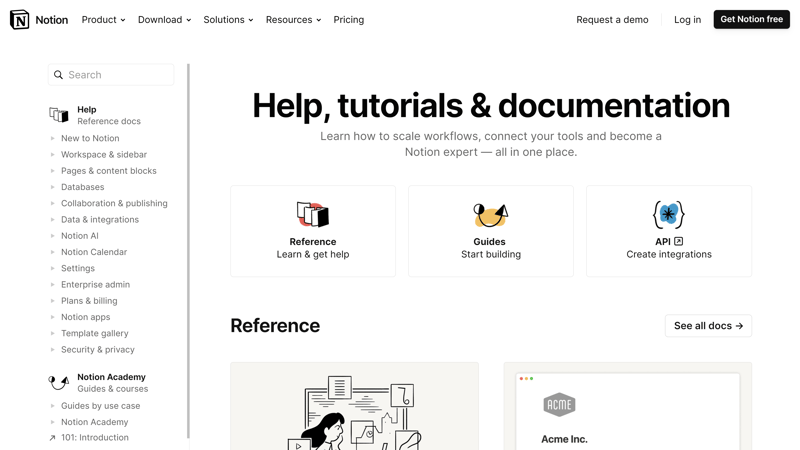Expand the Workspace & sidebar arrow
The image size is (800, 450).
[x=52, y=155]
